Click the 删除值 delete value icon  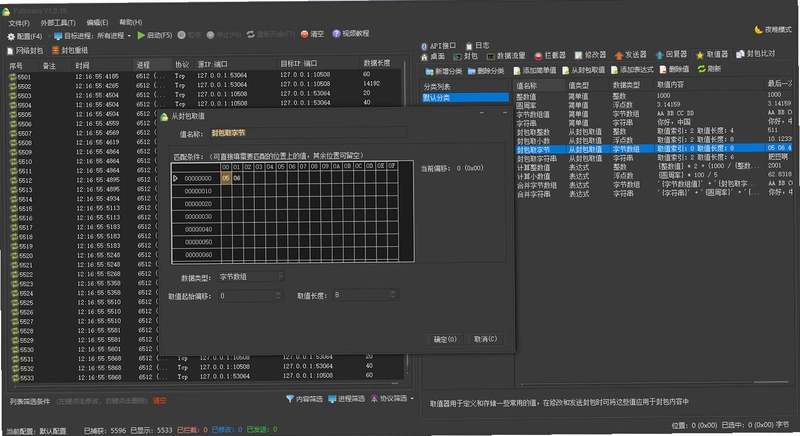pyautogui.click(x=663, y=69)
